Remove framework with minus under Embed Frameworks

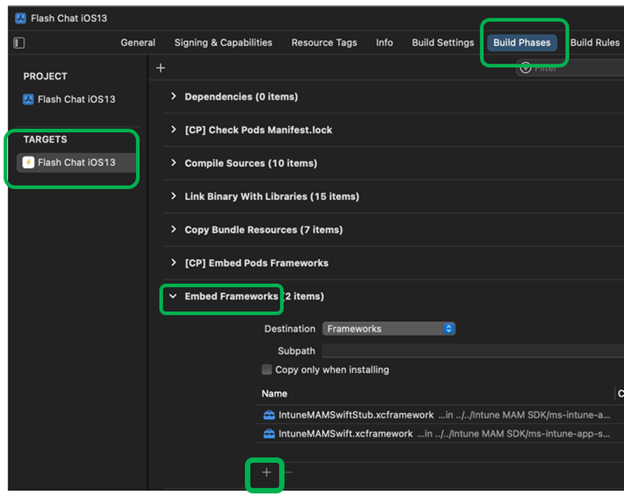(289, 472)
